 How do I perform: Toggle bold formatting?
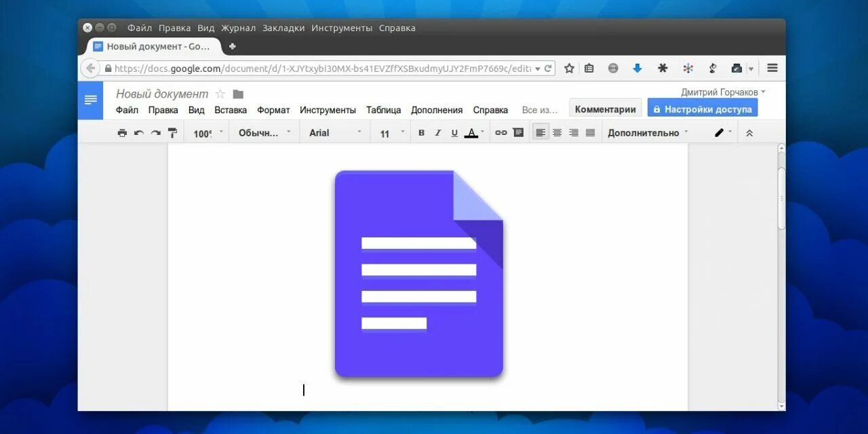pyautogui.click(x=421, y=133)
